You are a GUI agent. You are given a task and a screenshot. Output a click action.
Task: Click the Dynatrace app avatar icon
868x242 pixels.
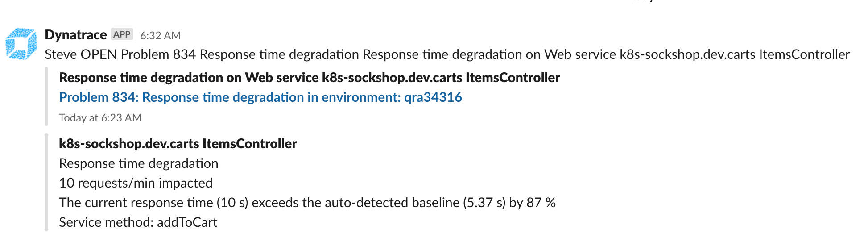tap(21, 44)
